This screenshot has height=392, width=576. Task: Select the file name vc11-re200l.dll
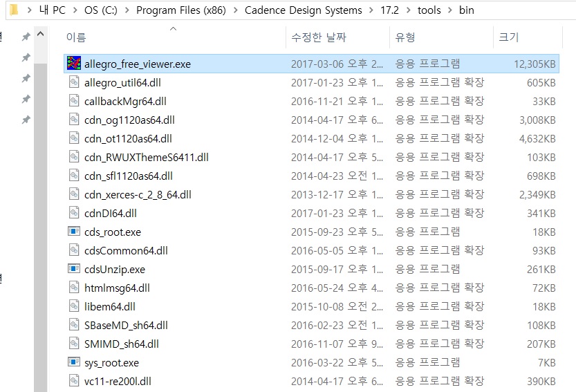(x=118, y=382)
